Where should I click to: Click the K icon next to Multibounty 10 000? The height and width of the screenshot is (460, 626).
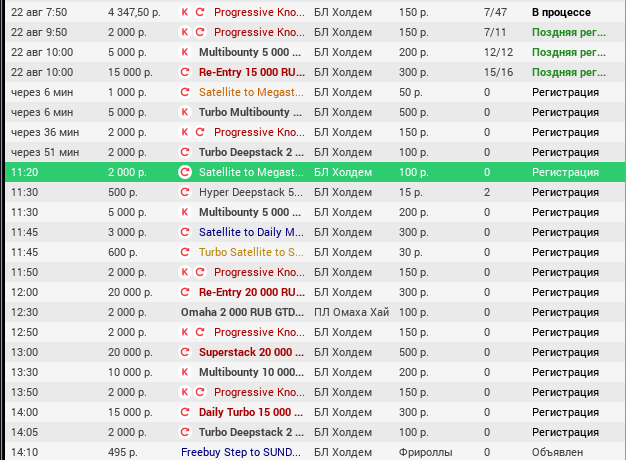pyautogui.click(x=184, y=372)
